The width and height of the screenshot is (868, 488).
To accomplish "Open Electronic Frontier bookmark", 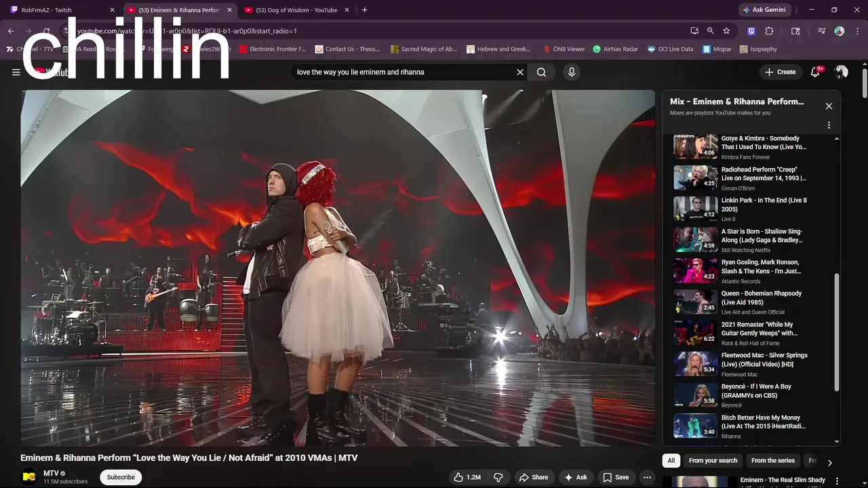I will (272, 49).
